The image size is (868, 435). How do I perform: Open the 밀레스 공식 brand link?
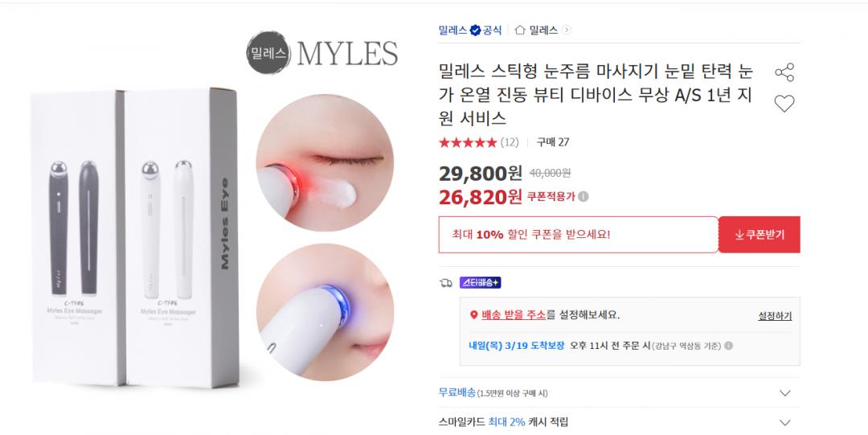pyautogui.click(x=470, y=31)
